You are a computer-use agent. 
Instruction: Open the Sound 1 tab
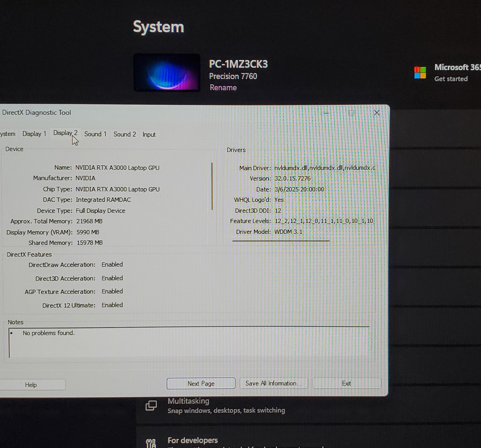(x=95, y=134)
